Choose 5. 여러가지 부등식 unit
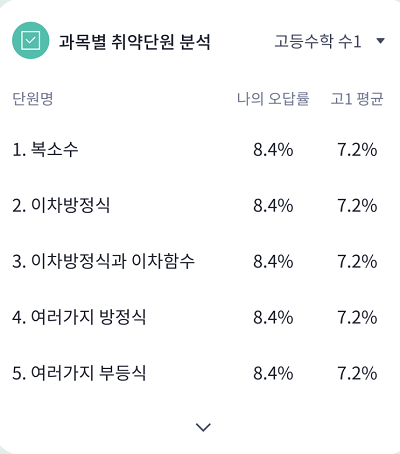The image size is (400, 454). 79,373
